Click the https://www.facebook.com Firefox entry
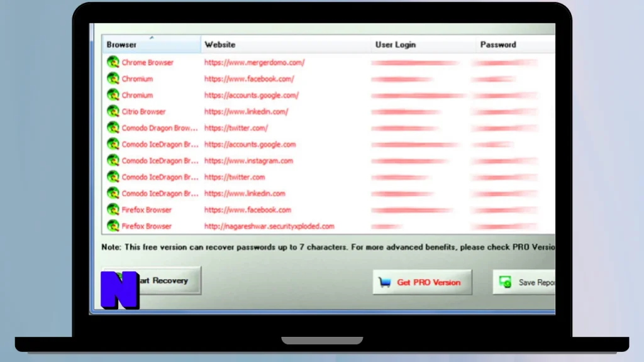 pyautogui.click(x=248, y=210)
